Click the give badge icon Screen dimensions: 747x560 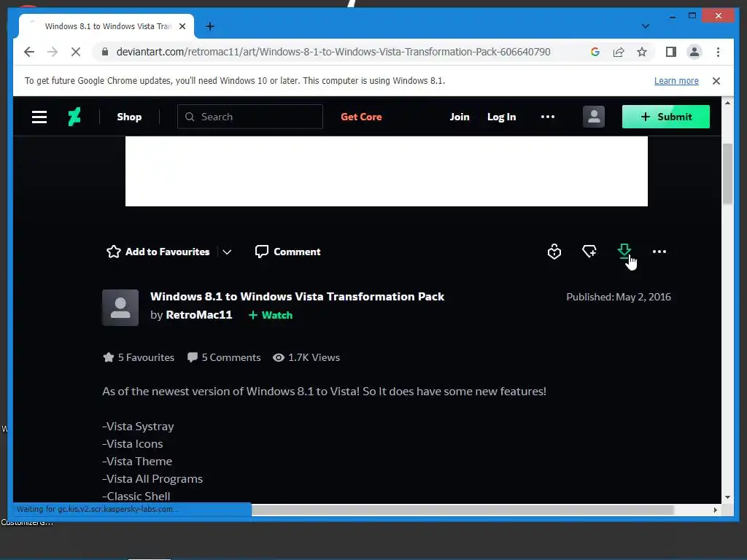pyautogui.click(x=554, y=252)
